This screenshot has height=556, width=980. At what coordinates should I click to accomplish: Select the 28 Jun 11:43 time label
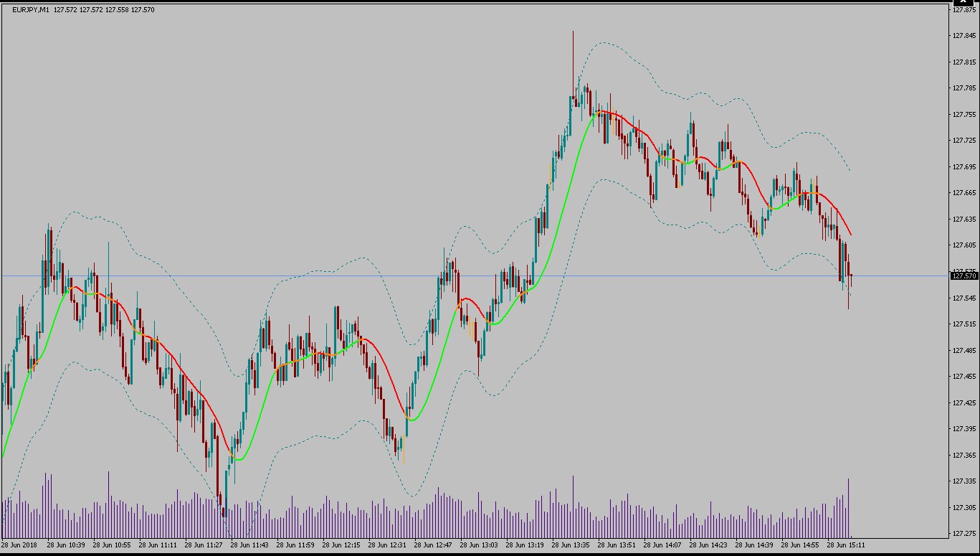249,545
